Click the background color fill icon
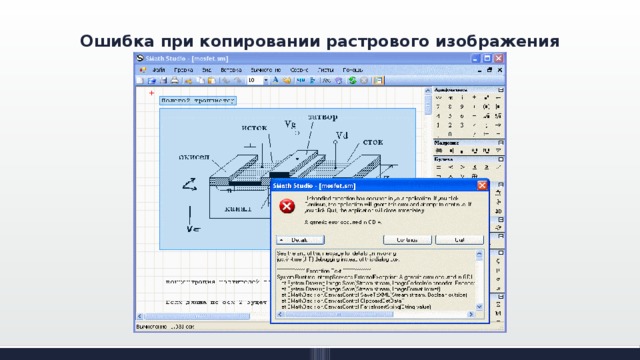Viewport: 640px width, 360px height. (287, 81)
